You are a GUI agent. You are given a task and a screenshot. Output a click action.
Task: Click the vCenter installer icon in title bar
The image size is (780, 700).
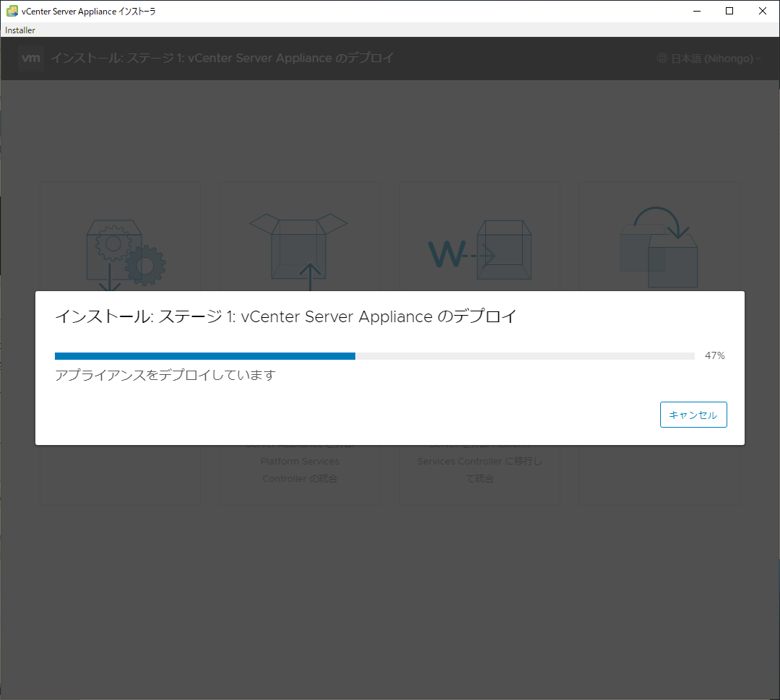coord(12,11)
